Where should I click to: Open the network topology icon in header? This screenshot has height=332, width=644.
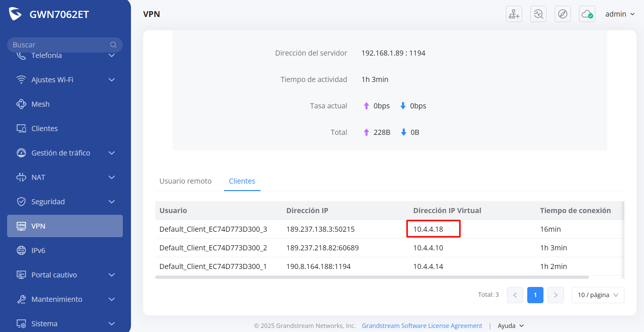(514, 14)
